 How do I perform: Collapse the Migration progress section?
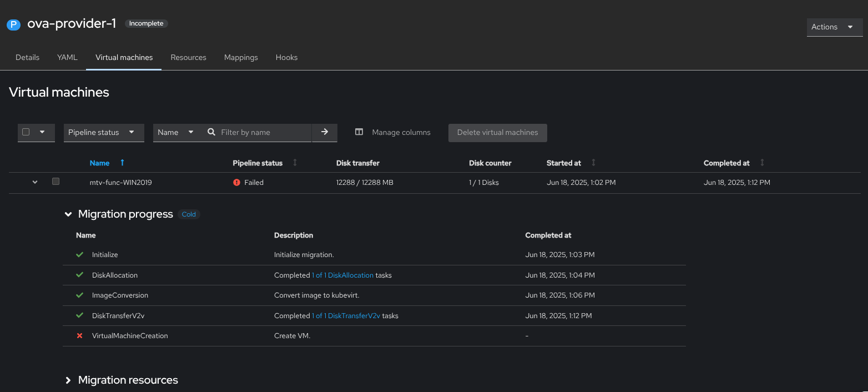coord(68,214)
